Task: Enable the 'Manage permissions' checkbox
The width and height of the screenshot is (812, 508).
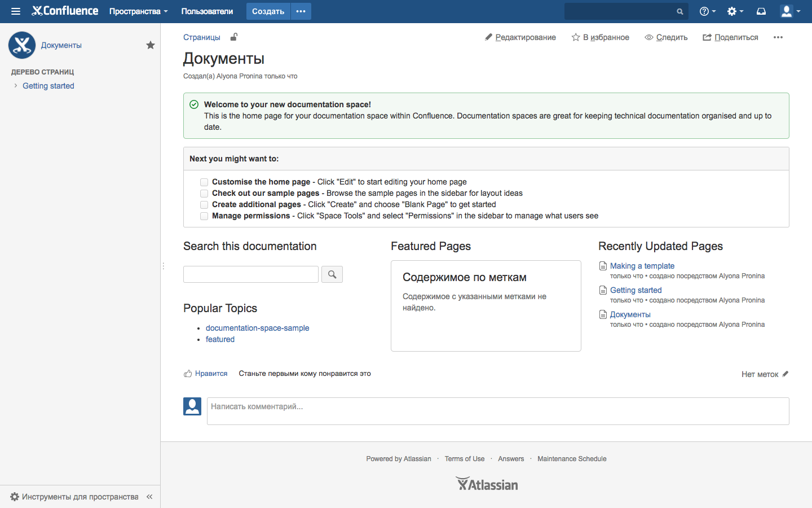Action: pos(204,216)
